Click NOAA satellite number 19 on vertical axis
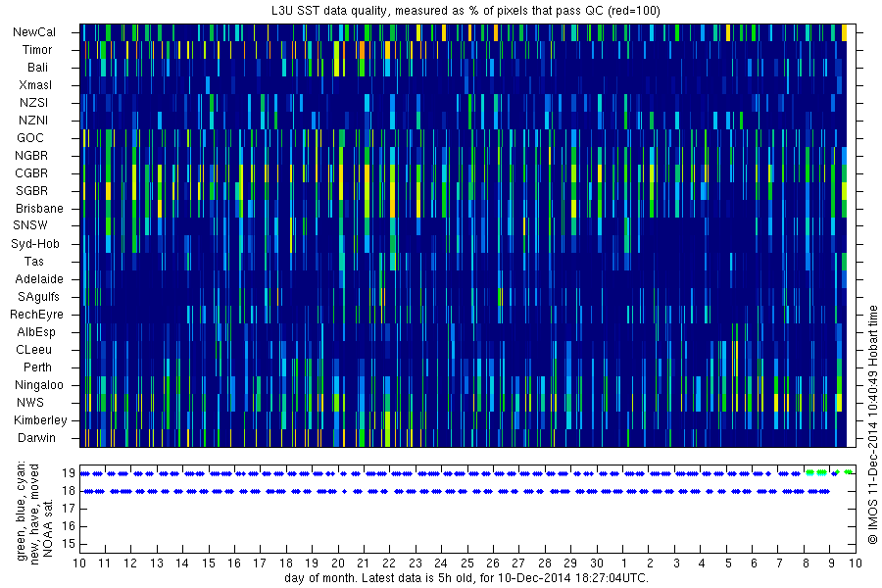This screenshot has width=882, height=588. click(68, 473)
